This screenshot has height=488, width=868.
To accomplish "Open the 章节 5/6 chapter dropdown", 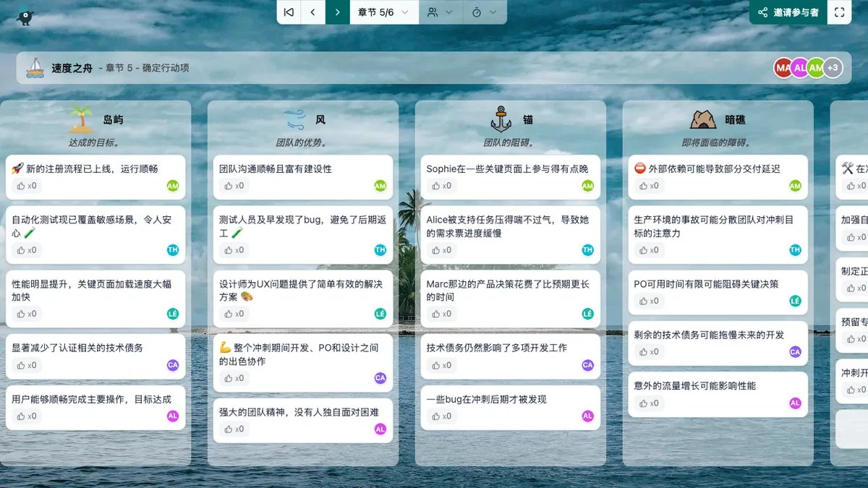I will tap(383, 12).
